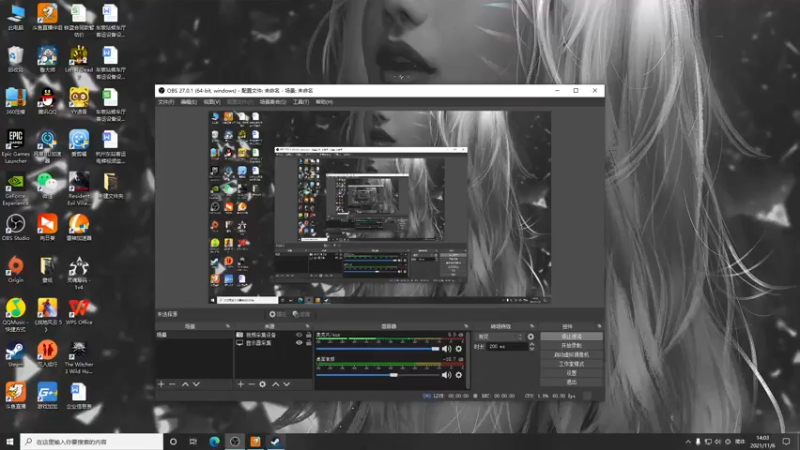Open the transition properties gear next to 渐变
This screenshot has height=450, width=800.
click(531, 337)
